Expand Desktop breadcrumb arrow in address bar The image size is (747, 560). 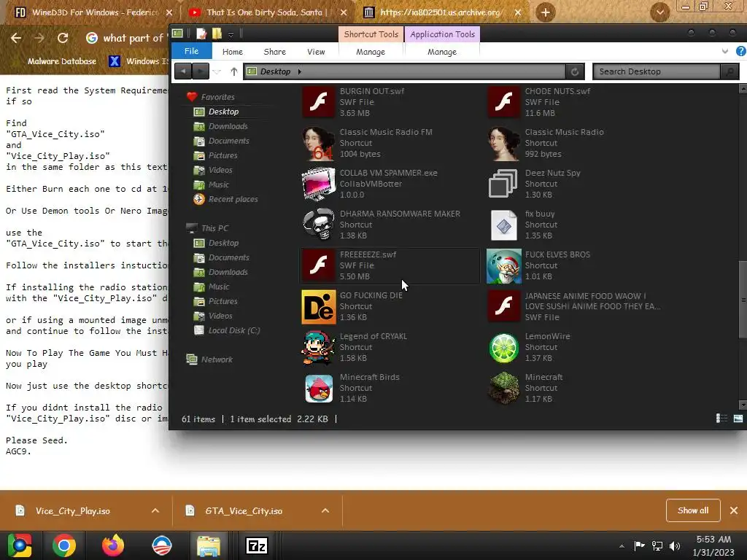pos(300,71)
